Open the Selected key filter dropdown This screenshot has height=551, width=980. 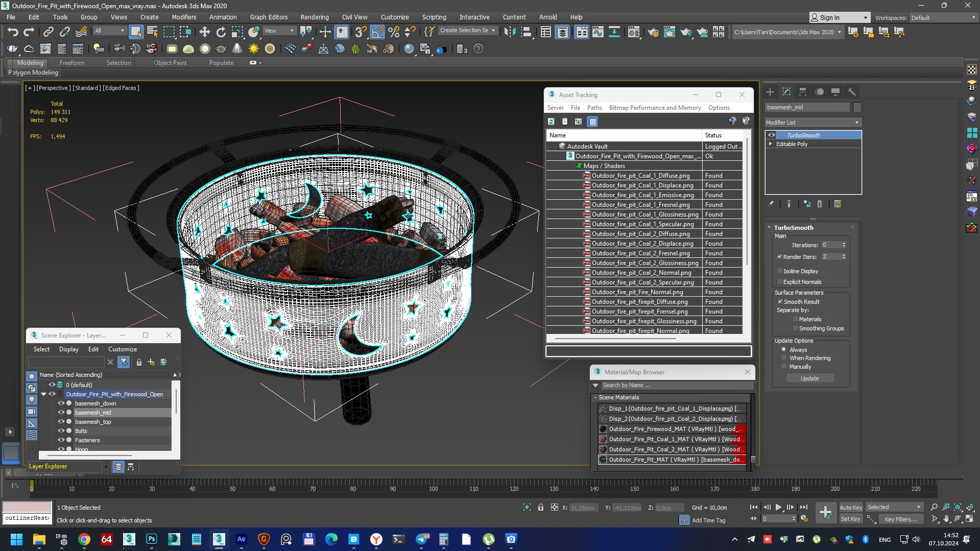click(894, 507)
